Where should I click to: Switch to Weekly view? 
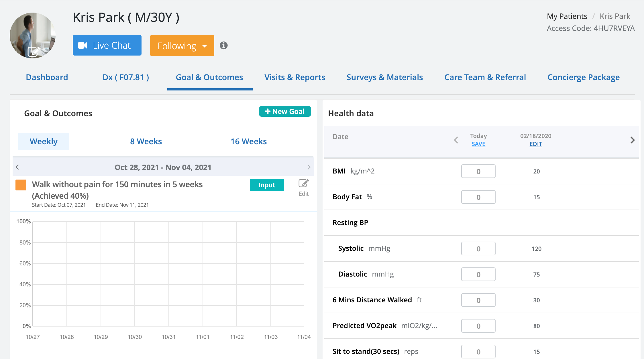44,141
